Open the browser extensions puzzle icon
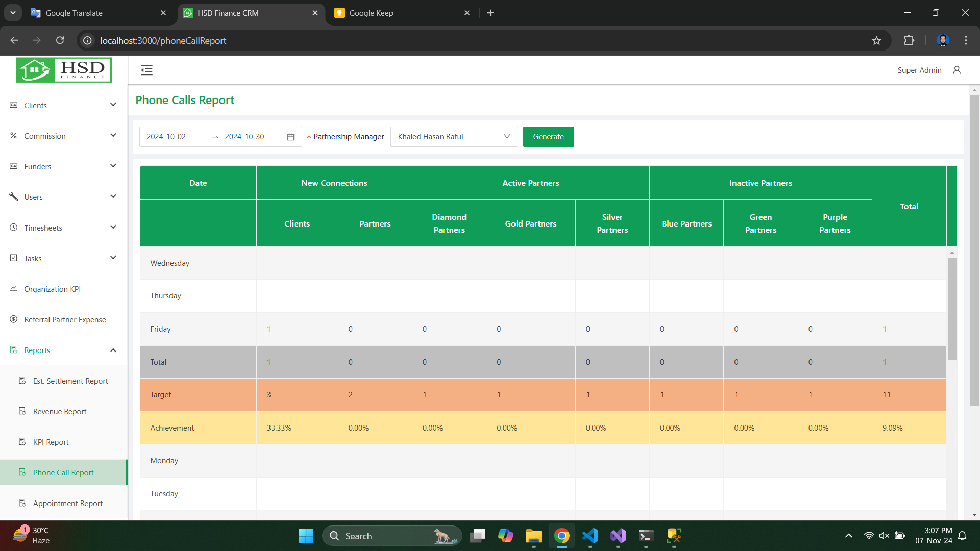Viewport: 980px width, 551px height. point(909,41)
